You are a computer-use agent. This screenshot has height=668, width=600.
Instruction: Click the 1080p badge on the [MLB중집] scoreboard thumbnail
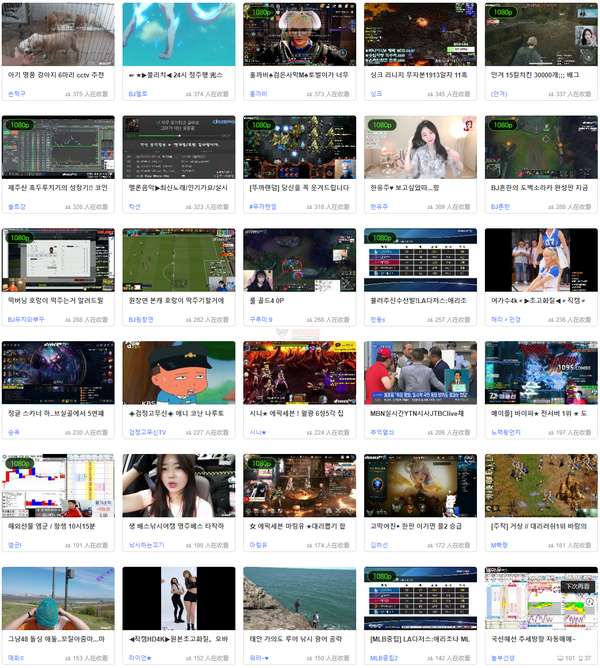382,576
